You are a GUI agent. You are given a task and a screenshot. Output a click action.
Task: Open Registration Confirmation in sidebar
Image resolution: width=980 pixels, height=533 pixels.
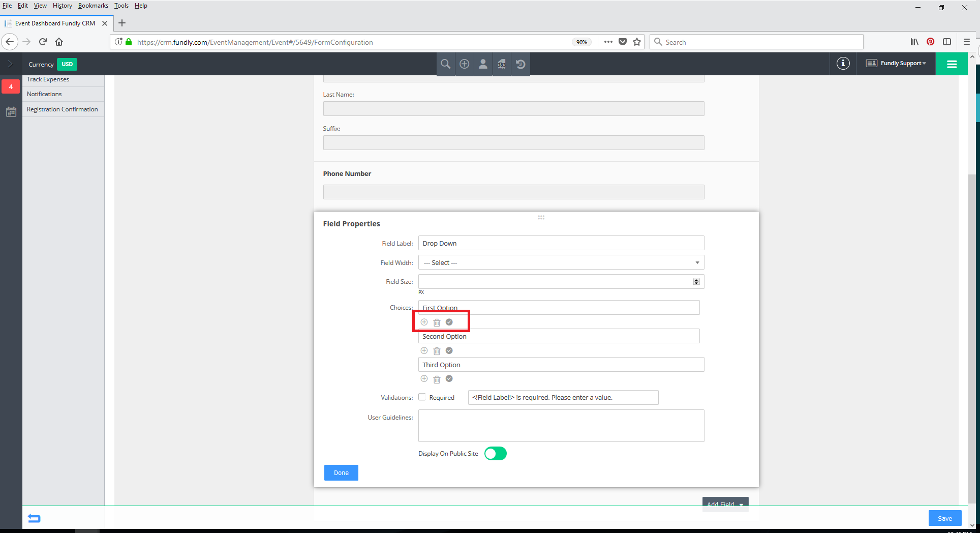[64, 109]
